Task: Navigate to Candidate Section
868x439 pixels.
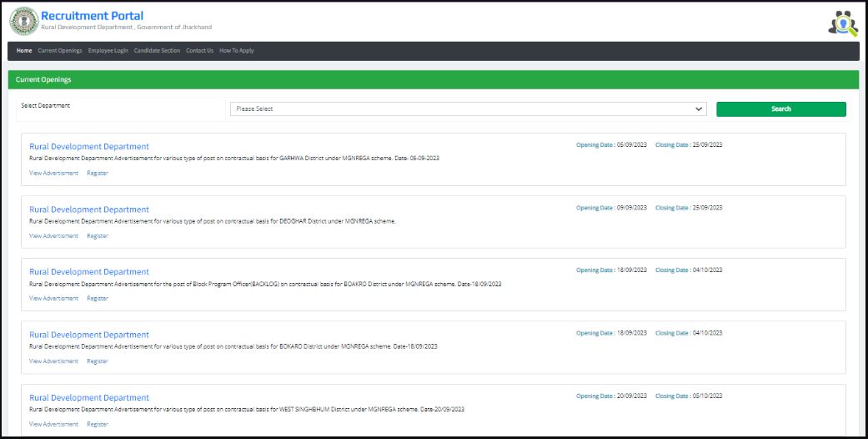Action: click(x=157, y=51)
